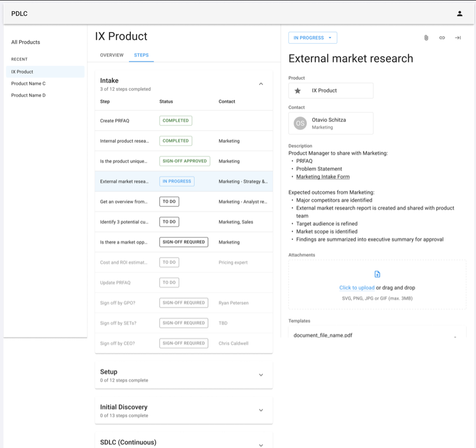The height and width of the screenshot is (448, 476).
Task: Click SIGN-OFF REQUIRED badge for CEO row
Action: click(183, 343)
